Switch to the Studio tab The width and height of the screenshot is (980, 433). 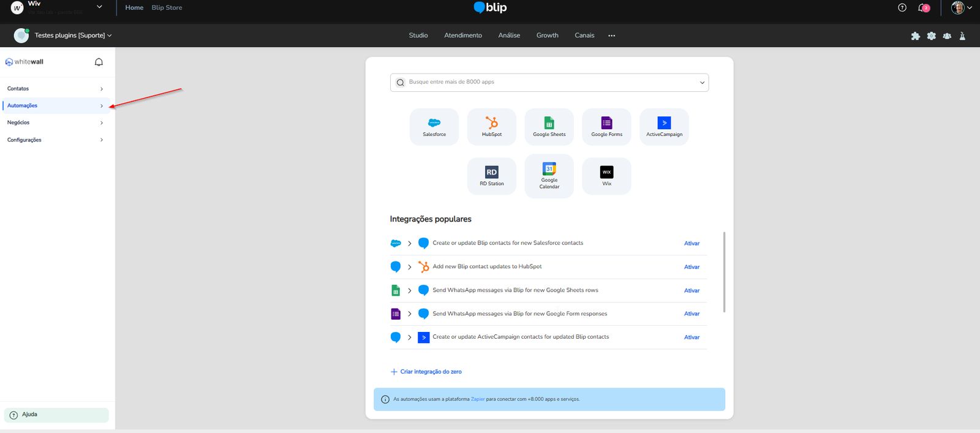(418, 36)
